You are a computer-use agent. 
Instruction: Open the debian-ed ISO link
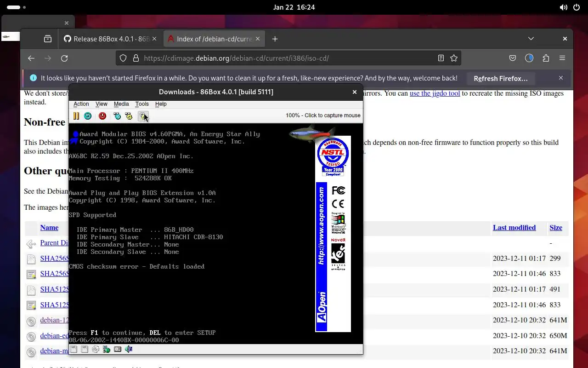point(54,336)
